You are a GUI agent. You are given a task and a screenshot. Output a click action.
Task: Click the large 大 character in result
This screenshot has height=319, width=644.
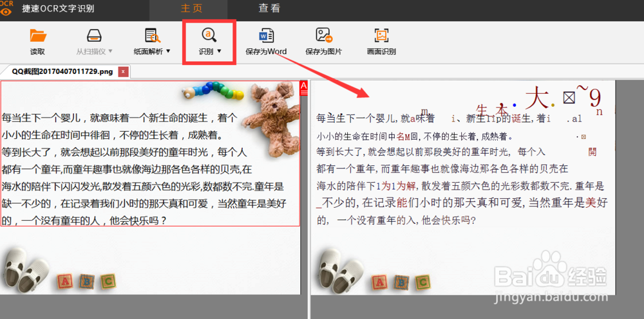(x=537, y=98)
